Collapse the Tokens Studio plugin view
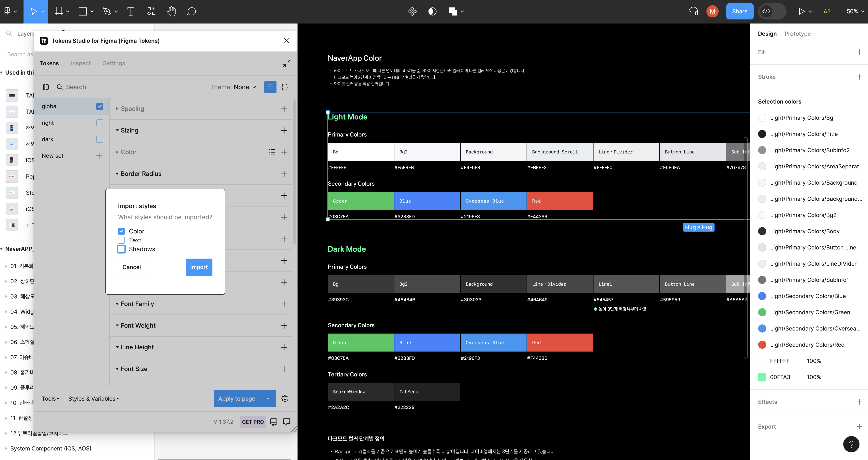This screenshot has height=460, width=868. [286, 63]
